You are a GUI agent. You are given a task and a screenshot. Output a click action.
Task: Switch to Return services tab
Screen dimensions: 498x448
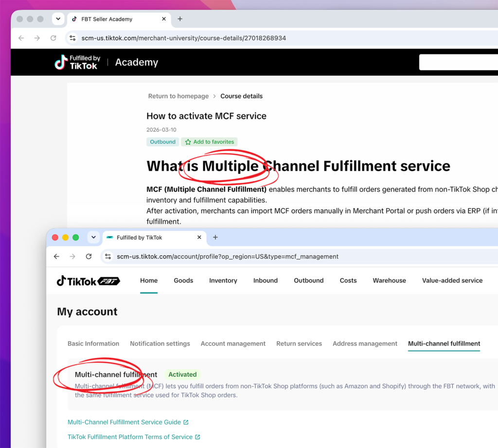[x=299, y=344]
